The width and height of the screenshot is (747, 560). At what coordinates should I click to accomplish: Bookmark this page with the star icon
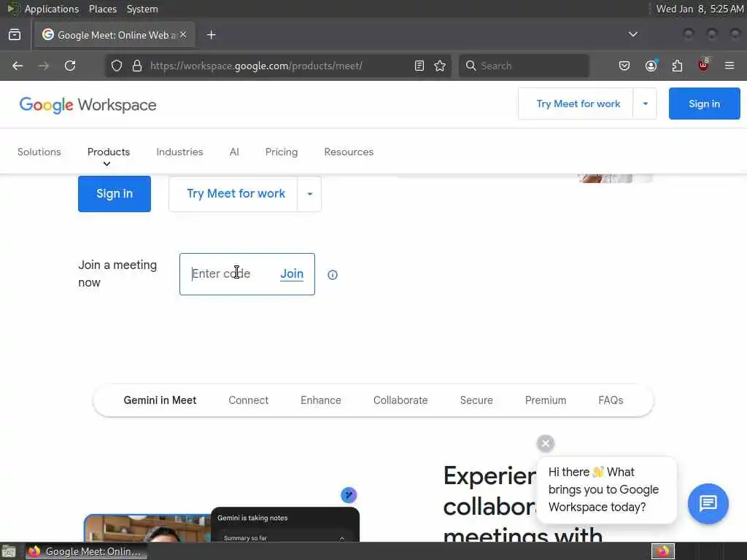[440, 66]
